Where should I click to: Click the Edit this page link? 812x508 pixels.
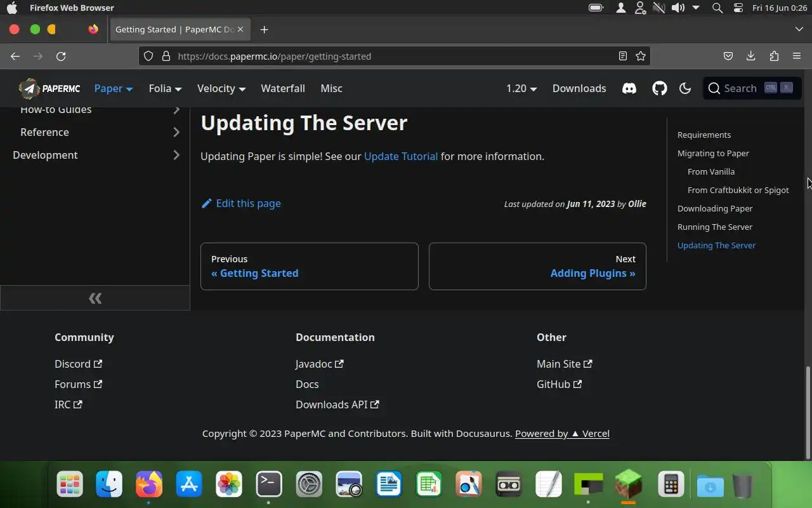tap(241, 203)
